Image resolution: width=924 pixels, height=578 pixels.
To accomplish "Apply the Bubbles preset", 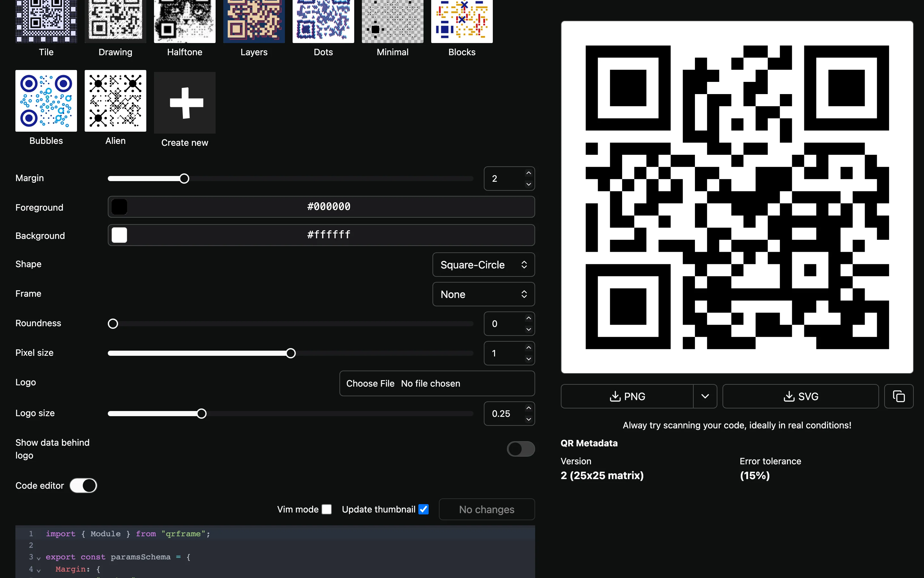I will pos(46,101).
